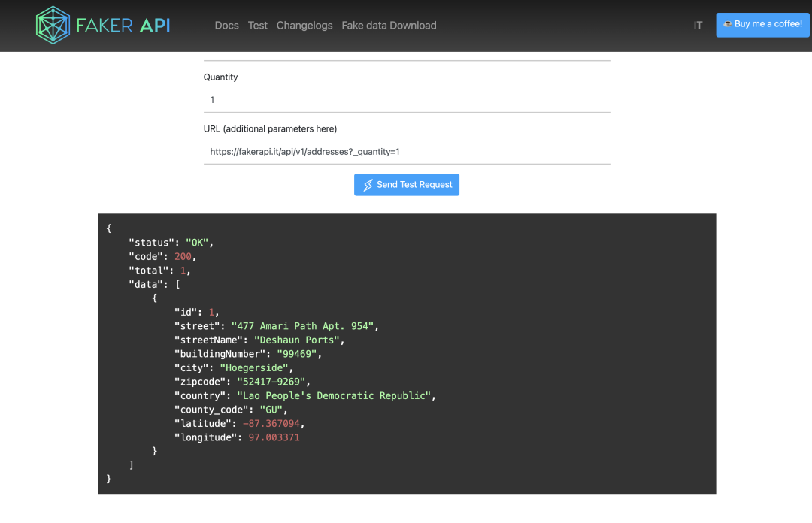Select the "status": "OK" line
Screen dimensions: 812x523
[171, 243]
